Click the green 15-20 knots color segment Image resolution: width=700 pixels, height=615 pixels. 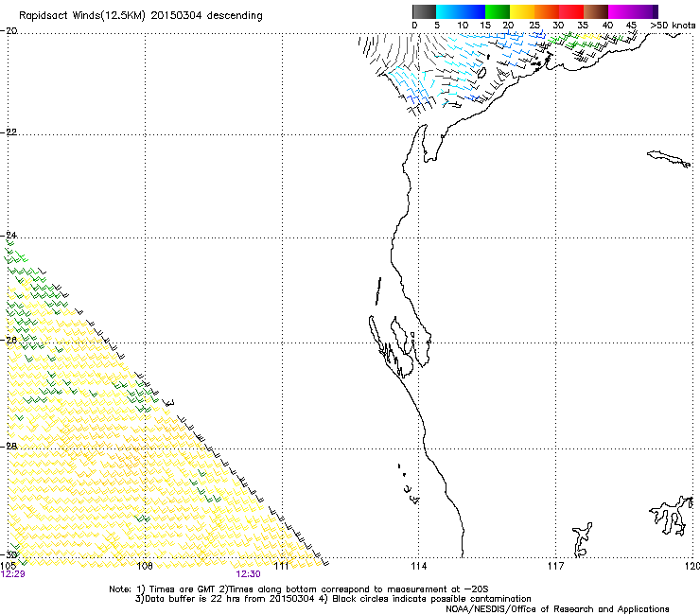click(498, 11)
